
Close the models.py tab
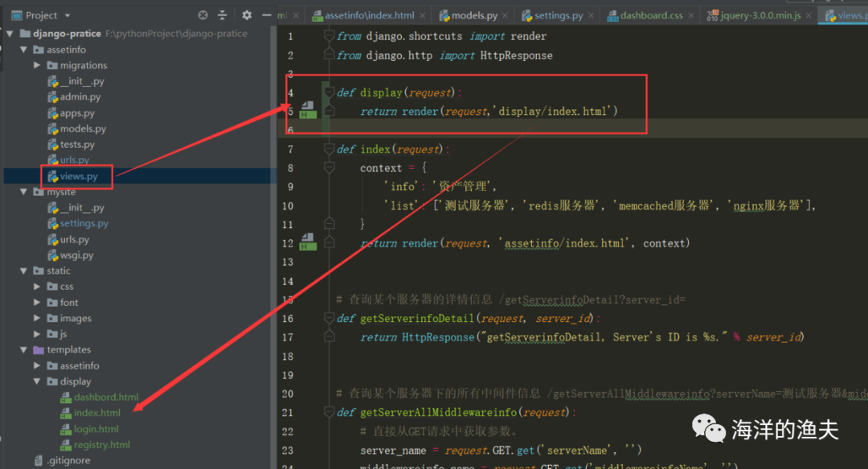505,15
